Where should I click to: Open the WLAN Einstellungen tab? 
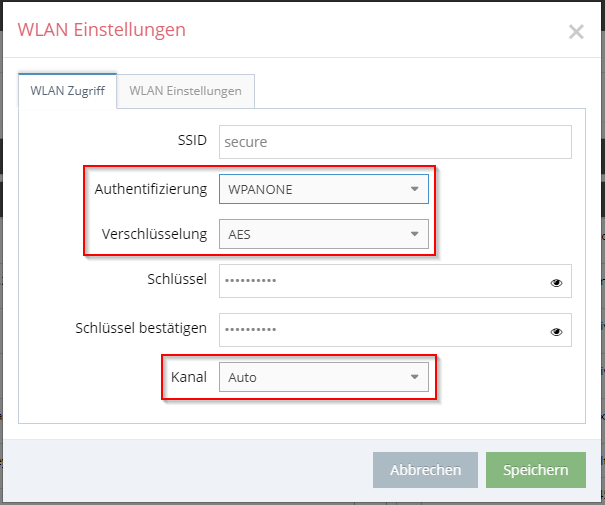click(186, 91)
